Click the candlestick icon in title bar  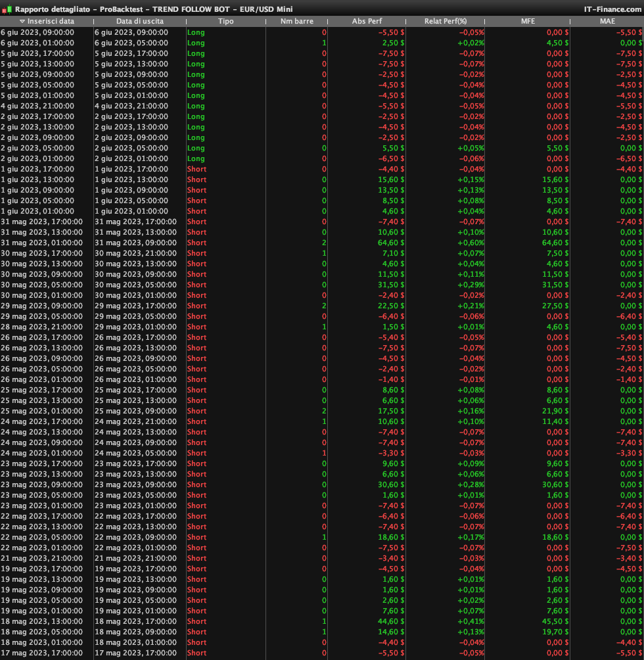(7, 9)
